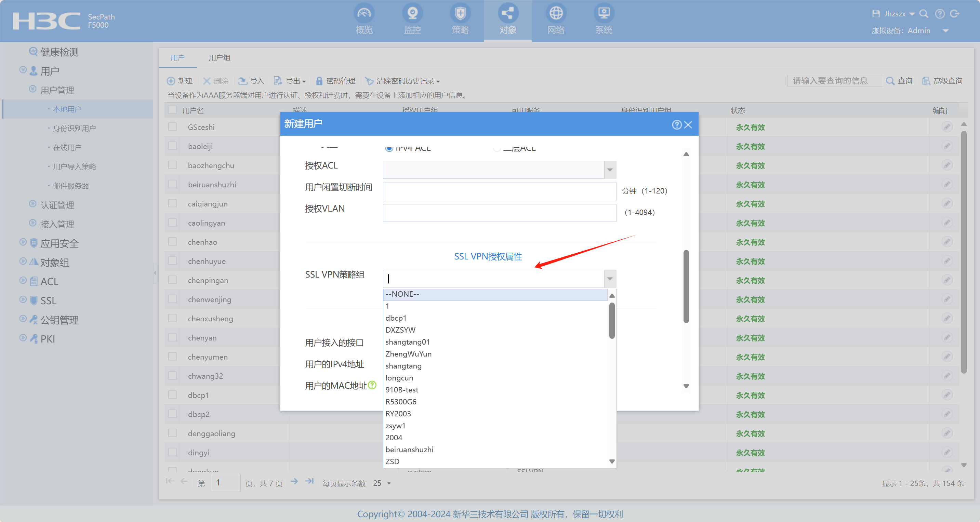Click the help icon in dialog title bar
This screenshot has height=522, width=980.
pos(676,125)
